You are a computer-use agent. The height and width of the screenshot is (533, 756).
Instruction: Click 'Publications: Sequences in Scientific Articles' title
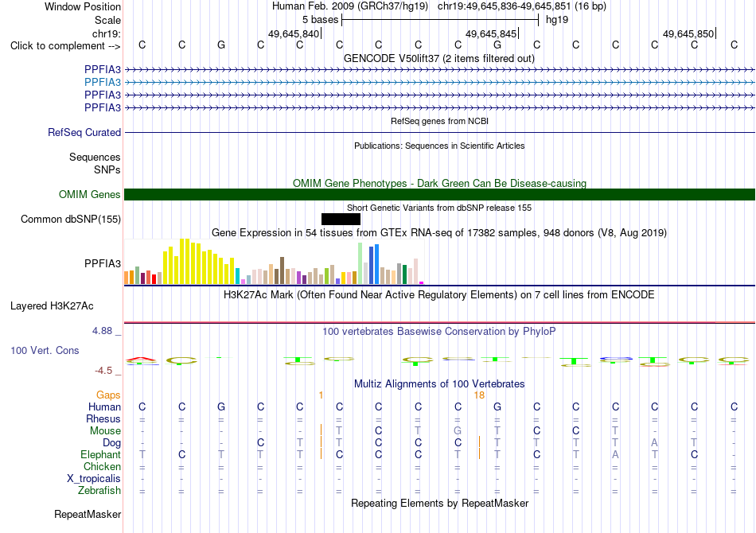[439, 146]
